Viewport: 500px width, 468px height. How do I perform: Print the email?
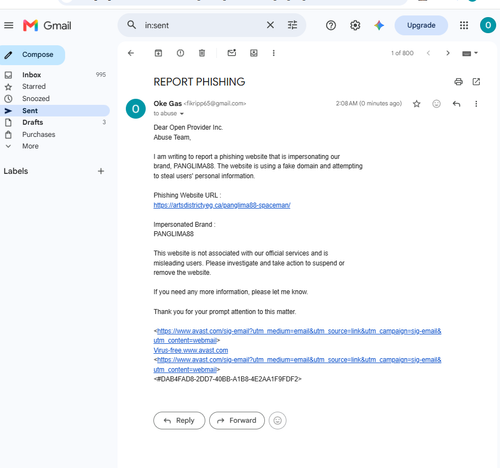458,82
